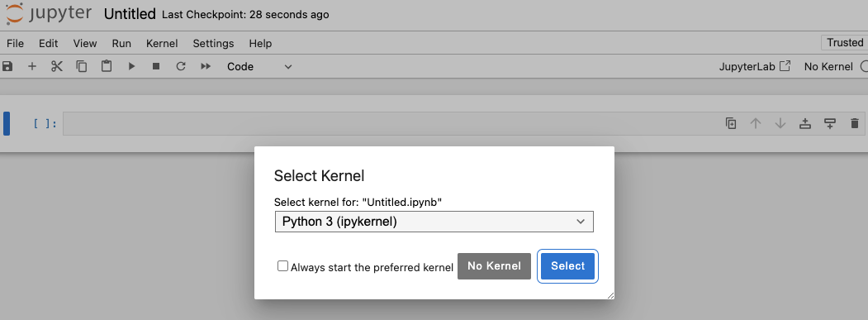Insert a cell below with plus icon
Screen dimensions: 868x320
tap(32, 66)
